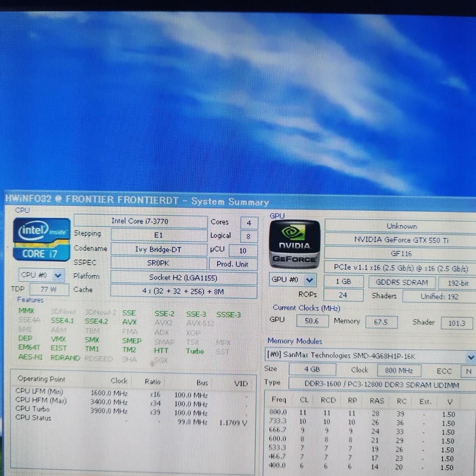Click the GPU clock value 50.6
476x476 pixels.
[x=312, y=321]
